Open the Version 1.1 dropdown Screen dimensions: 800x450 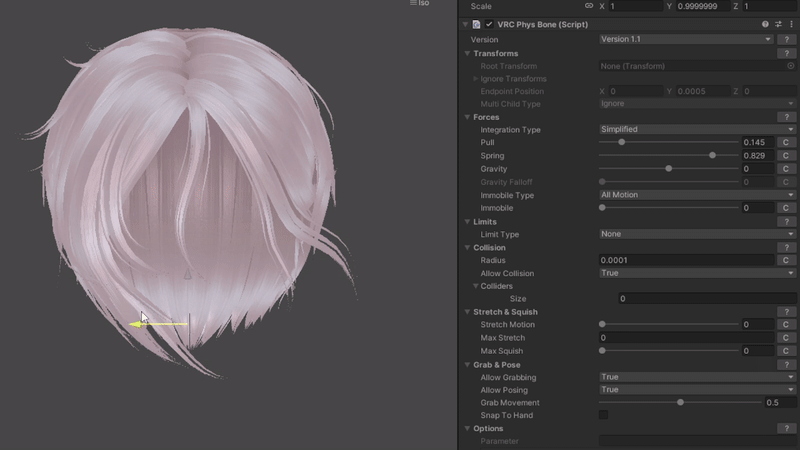point(685,39)
